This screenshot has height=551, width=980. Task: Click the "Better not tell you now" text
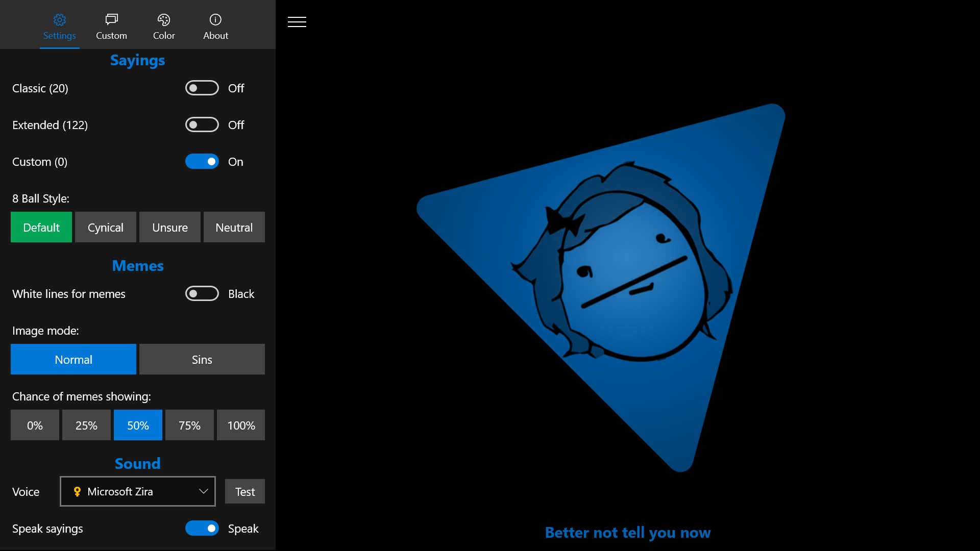[x=627, y=533]
